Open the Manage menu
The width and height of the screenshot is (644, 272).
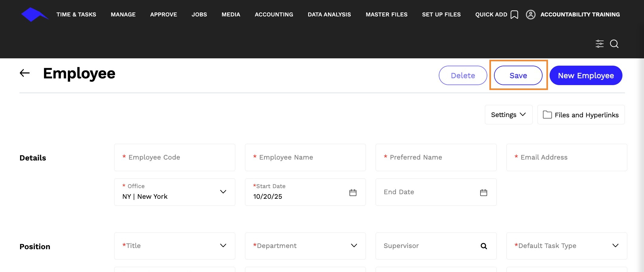click(x=123, y=15)
